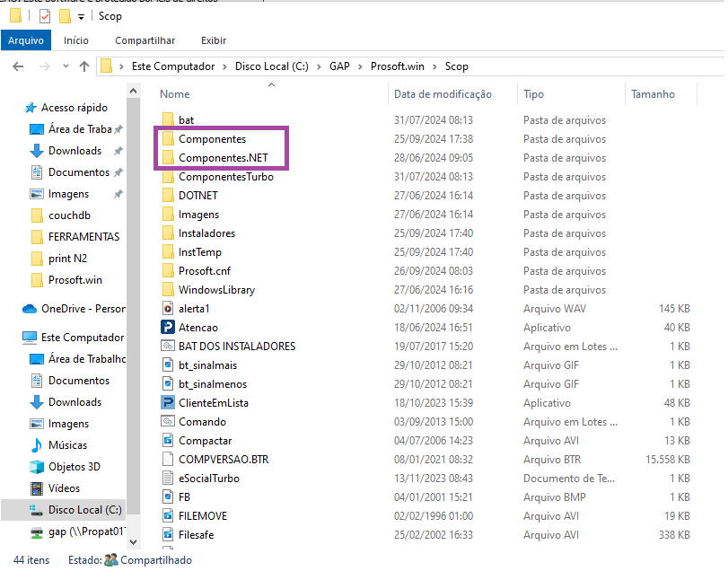
Task: Select the eSocialTurbo text document icon
Action: click(x=168, y=479)
